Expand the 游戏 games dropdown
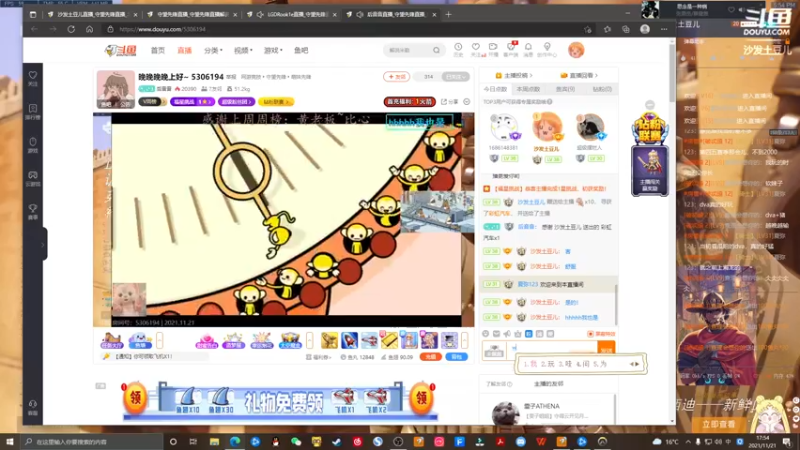The width and height of the screenshot is (800, 450). (x=273, y=51)
